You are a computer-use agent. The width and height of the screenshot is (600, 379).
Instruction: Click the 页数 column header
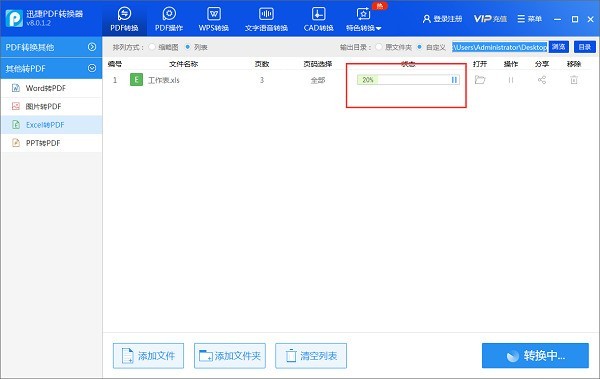pyautogui.click(x=262, y=64)
